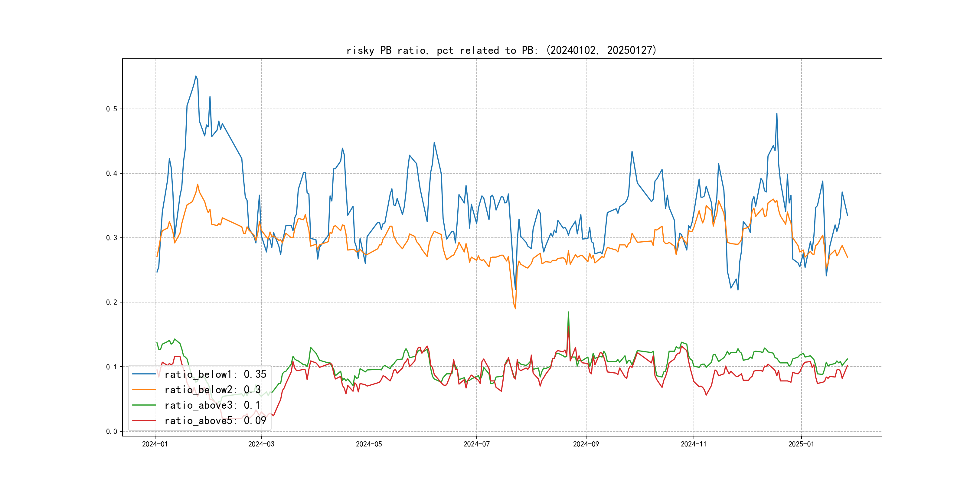980x490 pixels.
Task: Select the 'ratio_above5: 0.09' legend label
Action: pos(215,421)
